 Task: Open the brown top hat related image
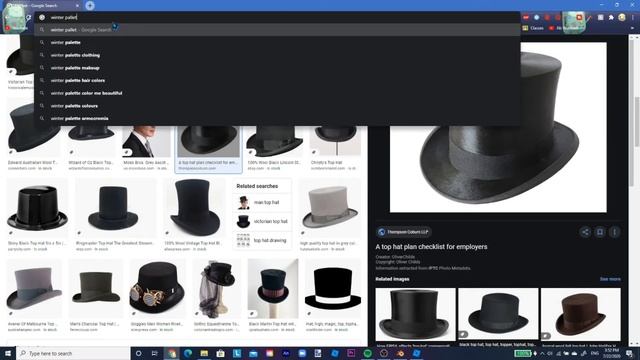[580, 314]
